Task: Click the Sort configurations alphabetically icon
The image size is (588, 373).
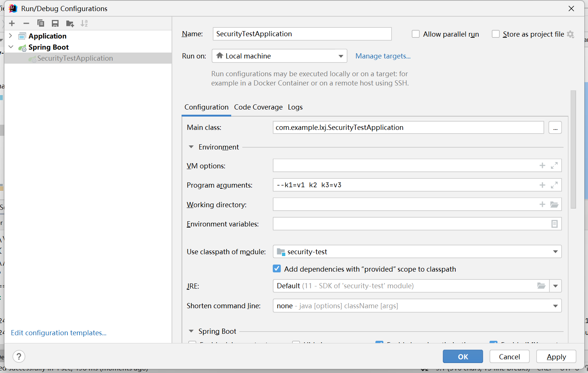Action: click(84, 23)
